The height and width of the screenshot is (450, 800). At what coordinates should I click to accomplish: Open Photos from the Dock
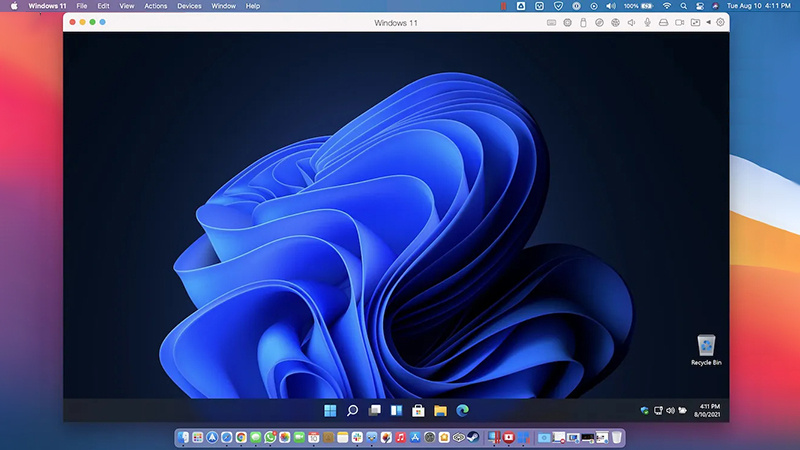pyautogui.click(x=285, y=437)
